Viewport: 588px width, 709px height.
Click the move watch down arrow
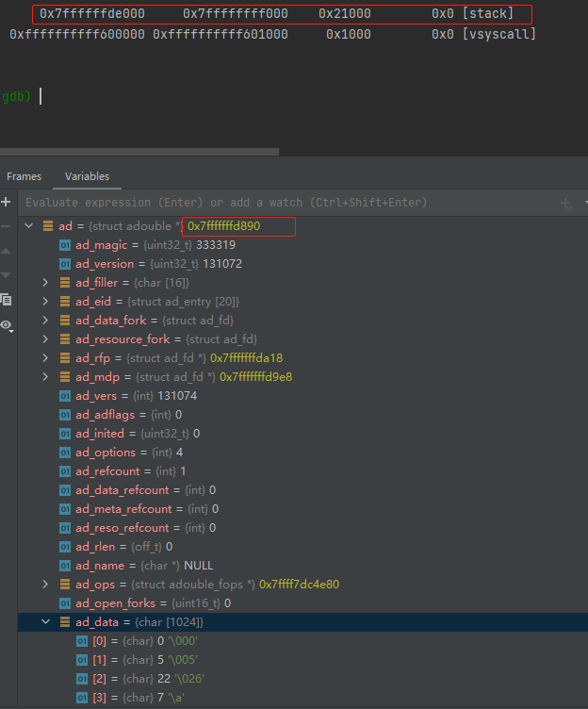click(6, 275)
